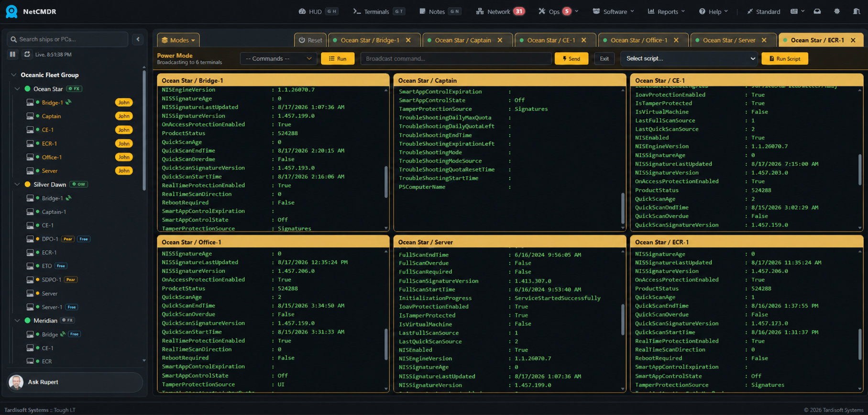Open the HUD view
The height and width of the screenshot is (415, 868).
coord(318,11)
